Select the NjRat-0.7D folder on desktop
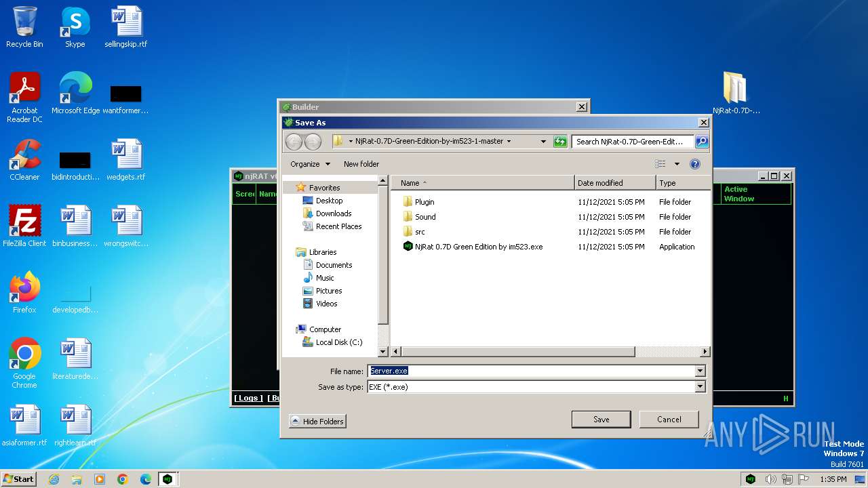The width and height of the screenshot is (868, 488). coord(736,94)
